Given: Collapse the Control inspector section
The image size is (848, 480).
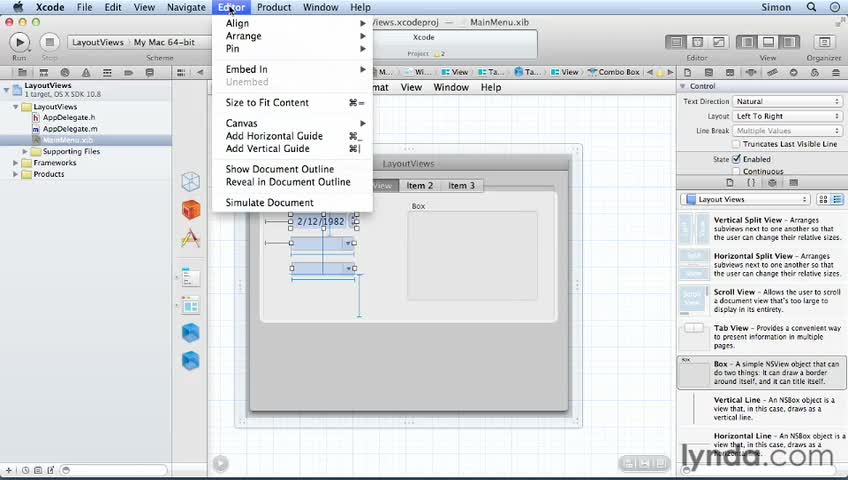Looking at the screenshot, I should click(x=683, y=86).
